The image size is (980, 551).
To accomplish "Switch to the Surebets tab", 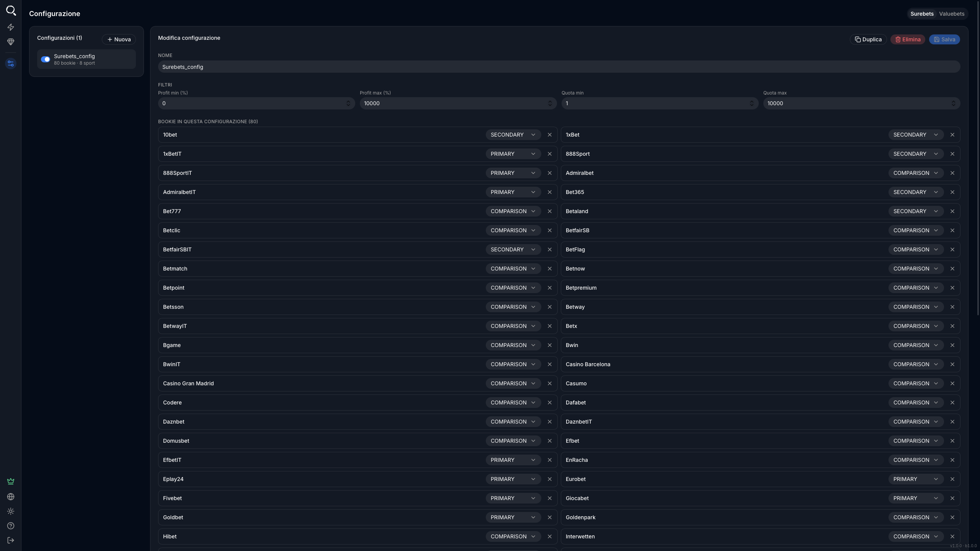I will click(x=922, y=14).
